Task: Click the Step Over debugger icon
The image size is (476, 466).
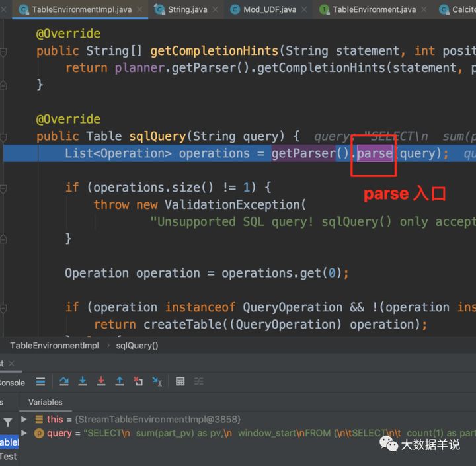Action: tap(63, 381)
